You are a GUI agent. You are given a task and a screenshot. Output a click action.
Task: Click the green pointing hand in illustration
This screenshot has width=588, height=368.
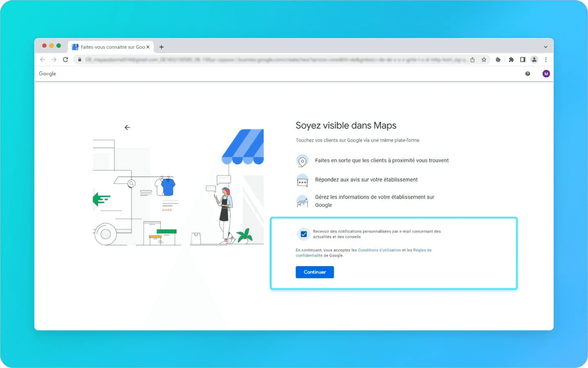[101, 199]
